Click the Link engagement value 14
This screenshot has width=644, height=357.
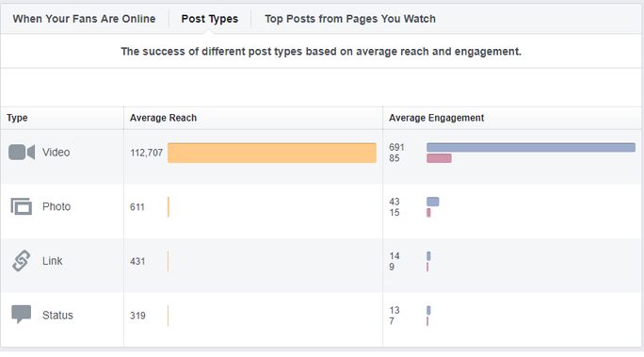394,256
